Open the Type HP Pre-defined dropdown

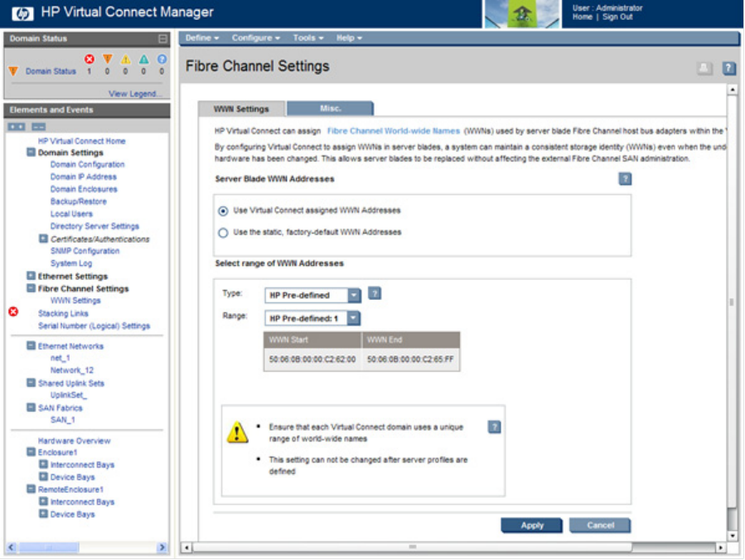coord(354,295)
